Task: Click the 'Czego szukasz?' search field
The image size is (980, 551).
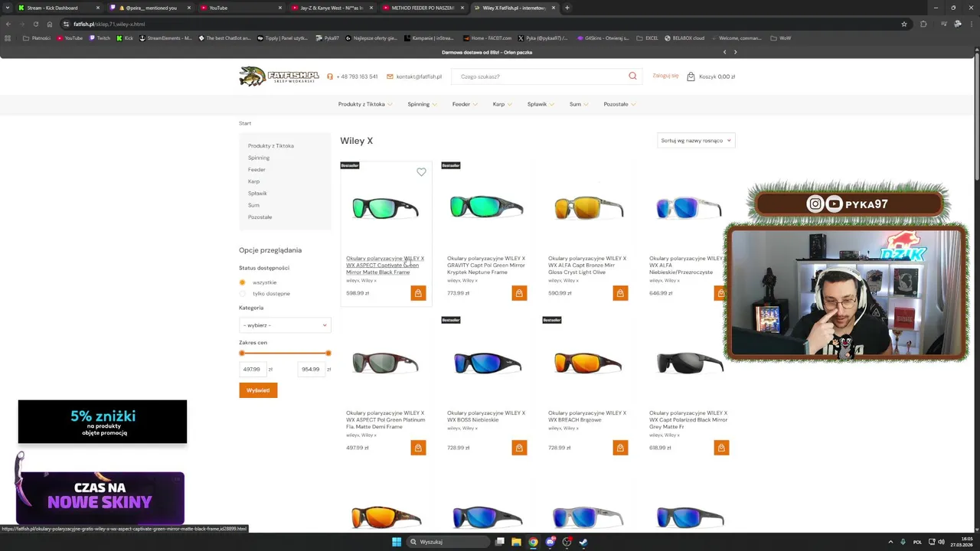Action: pyautogui.click(x=540, y=77)
